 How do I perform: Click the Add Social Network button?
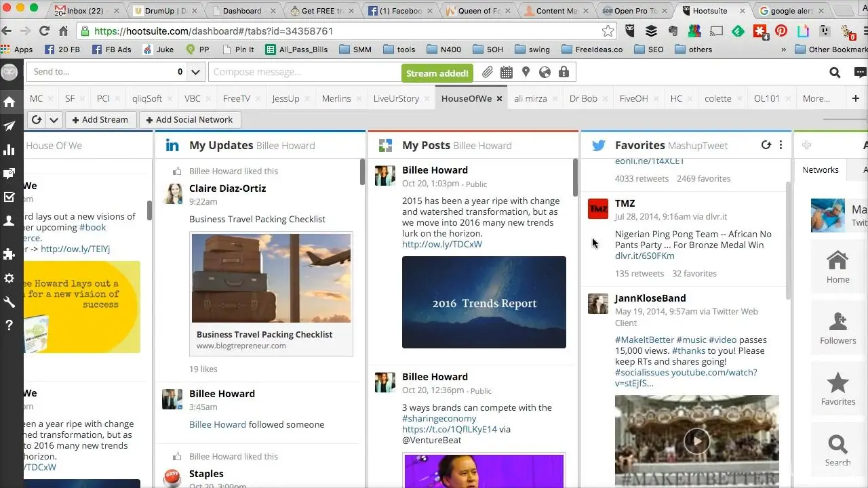(x=189, y=120)
